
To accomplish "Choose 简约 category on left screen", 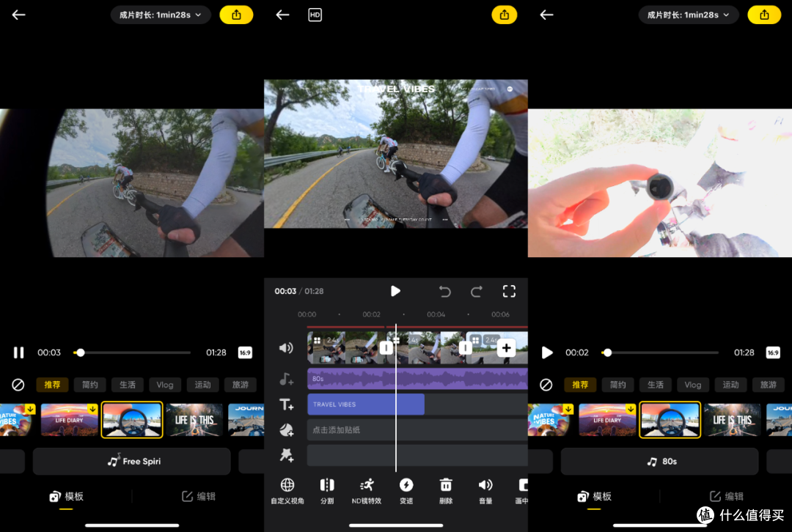I will (90, 385).
